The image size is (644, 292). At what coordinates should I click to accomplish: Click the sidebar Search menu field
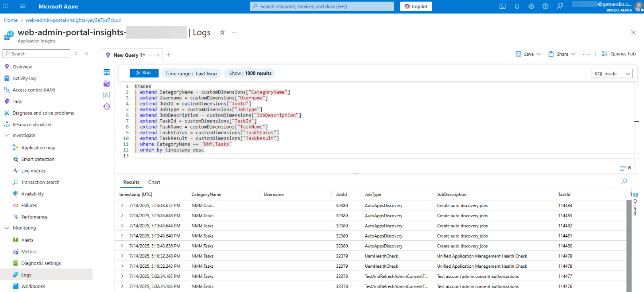[36, 54]
